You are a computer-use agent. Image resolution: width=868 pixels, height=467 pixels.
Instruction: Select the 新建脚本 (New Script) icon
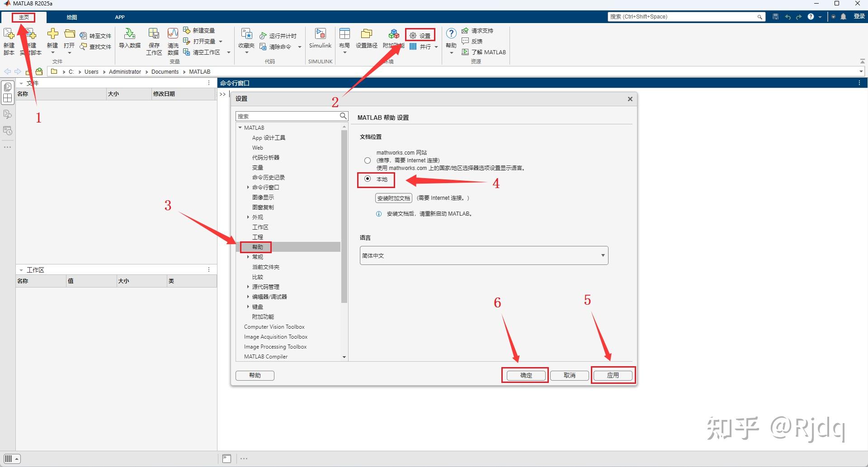(8, 40)
